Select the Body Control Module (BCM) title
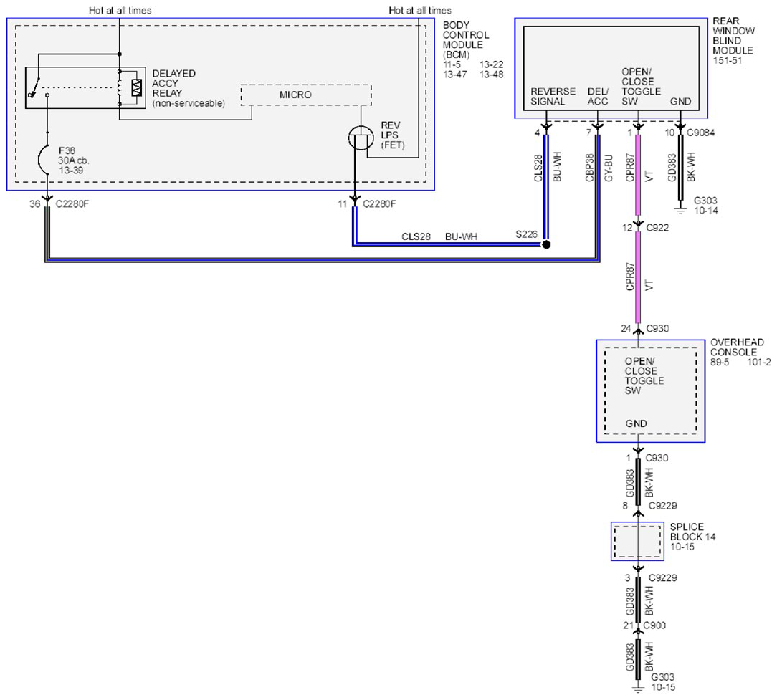 (x=465, y=39)
